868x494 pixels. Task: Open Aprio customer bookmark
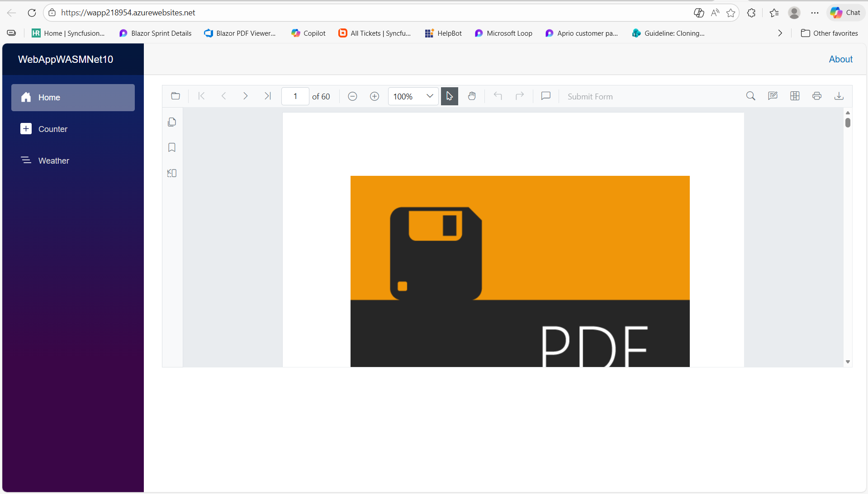click(582, 33)
